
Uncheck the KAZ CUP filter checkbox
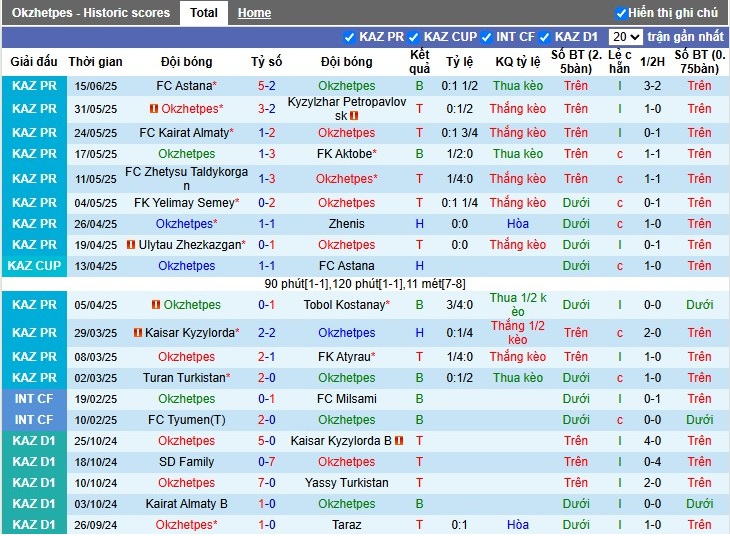pos(413,37)
